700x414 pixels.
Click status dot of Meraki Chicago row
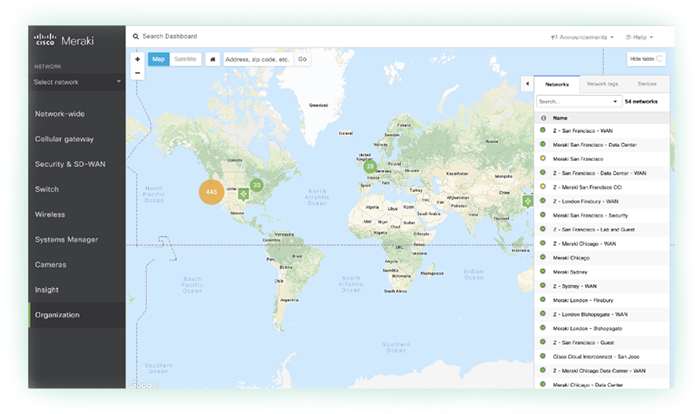pyautogui.click(x=543, y=257)
